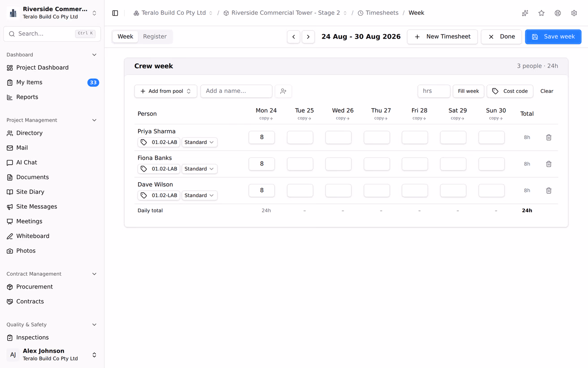Go to next week arrow
Image resolution: width=588 pixels, height=368 pixels.
[308, 37]
